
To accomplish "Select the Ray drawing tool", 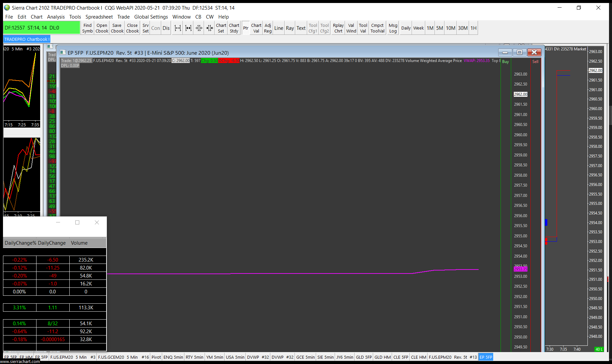I will (290, 28).
